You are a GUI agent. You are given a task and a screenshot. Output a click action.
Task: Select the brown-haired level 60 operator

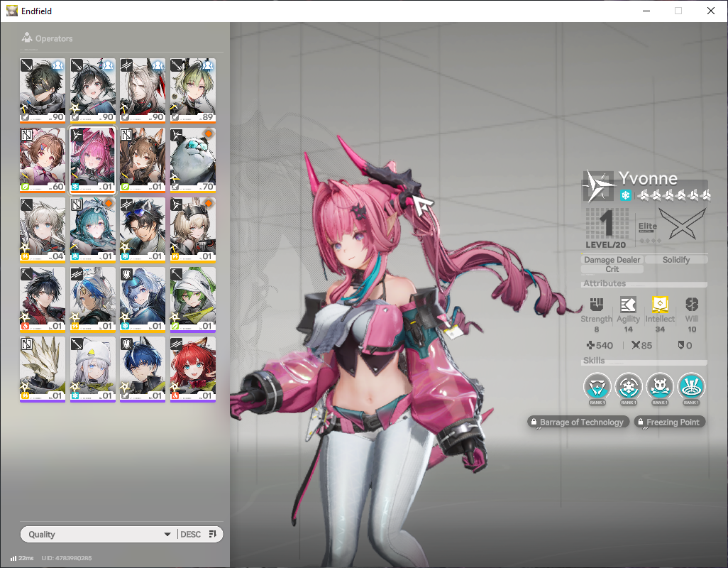coord(43,160)
